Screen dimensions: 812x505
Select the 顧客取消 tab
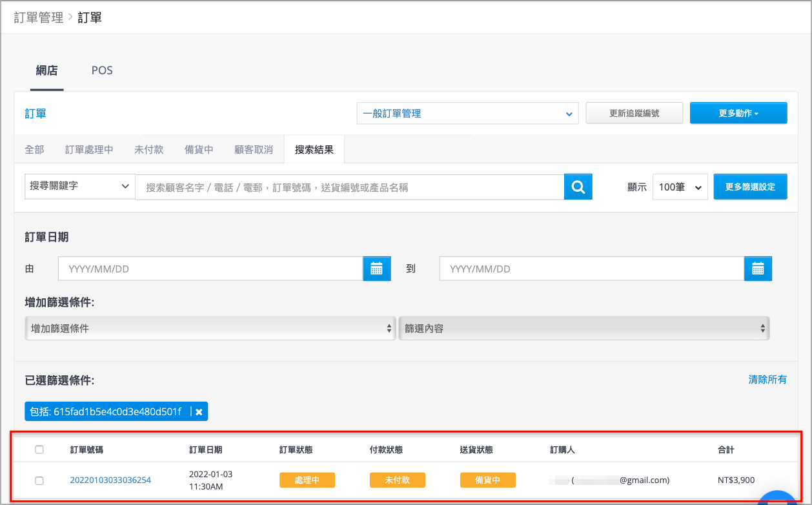click(253, 149)
